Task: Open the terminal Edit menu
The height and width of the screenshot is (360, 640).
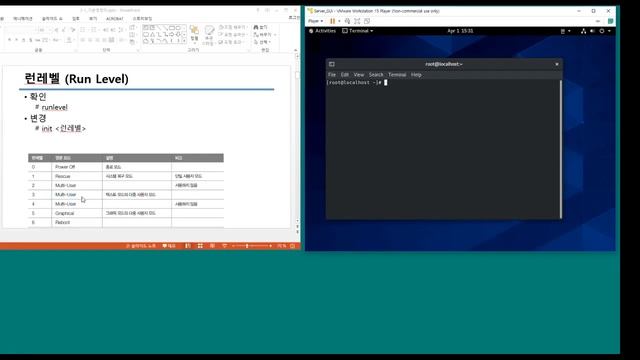Action: pos(345,75)
